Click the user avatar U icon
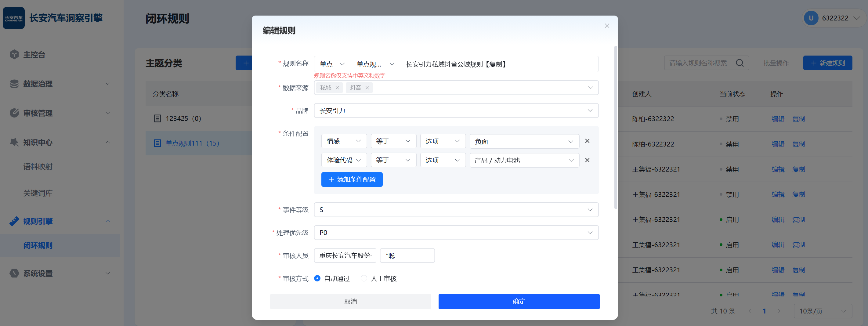The height and width of the screenshot is (326, 868). tap(811, 18)
